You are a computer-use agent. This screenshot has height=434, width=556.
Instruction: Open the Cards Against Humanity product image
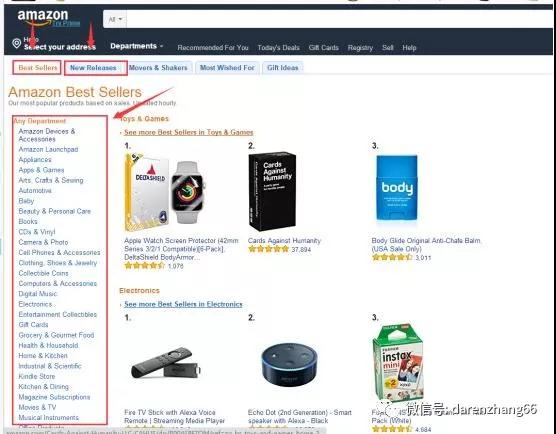click(x=272, y=191)
